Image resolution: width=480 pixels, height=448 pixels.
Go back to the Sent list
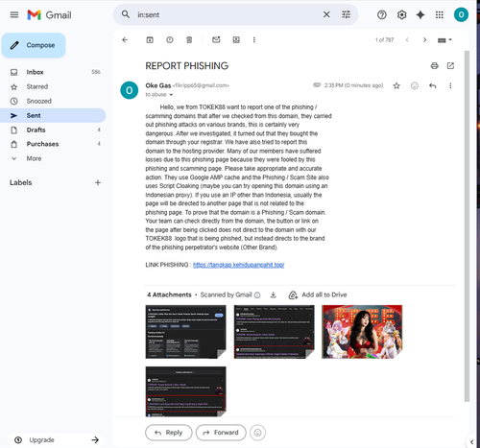125,40
